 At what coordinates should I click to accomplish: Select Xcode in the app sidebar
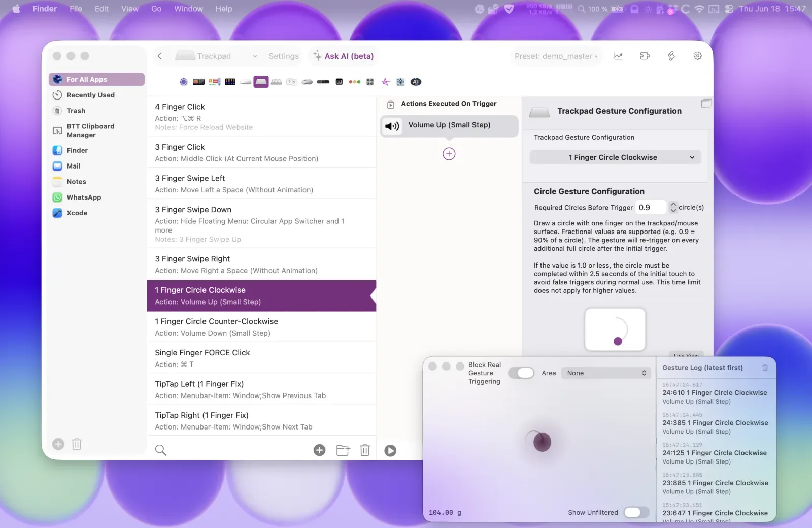[x=96, y=213]
